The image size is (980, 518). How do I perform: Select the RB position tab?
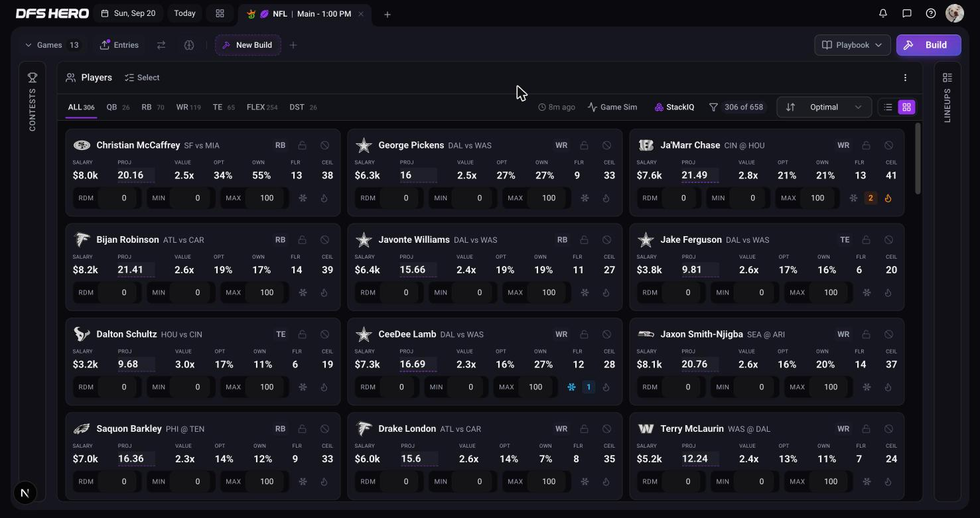coord(153,107)
